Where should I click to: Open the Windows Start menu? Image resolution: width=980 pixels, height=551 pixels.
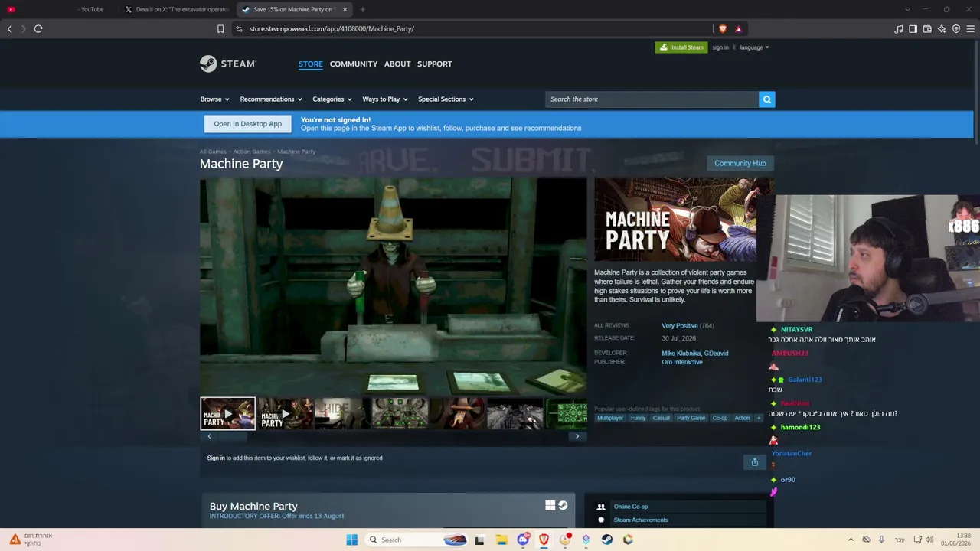352,540
